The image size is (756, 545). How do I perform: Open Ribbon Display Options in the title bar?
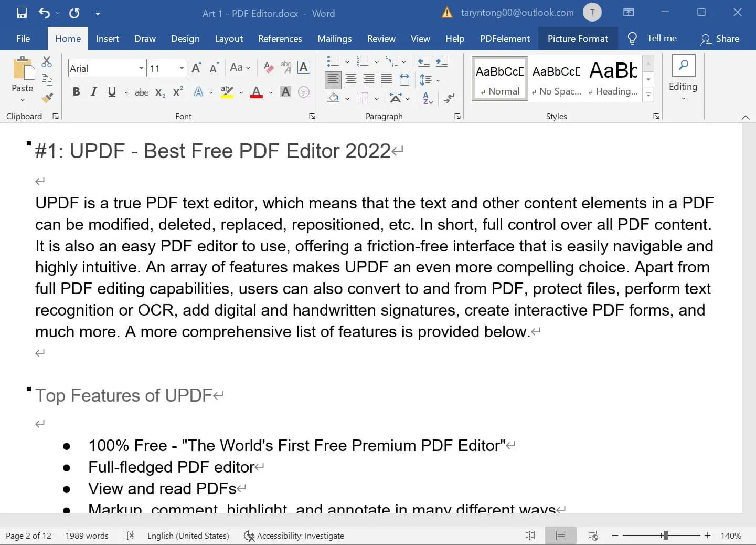(629, 13)
